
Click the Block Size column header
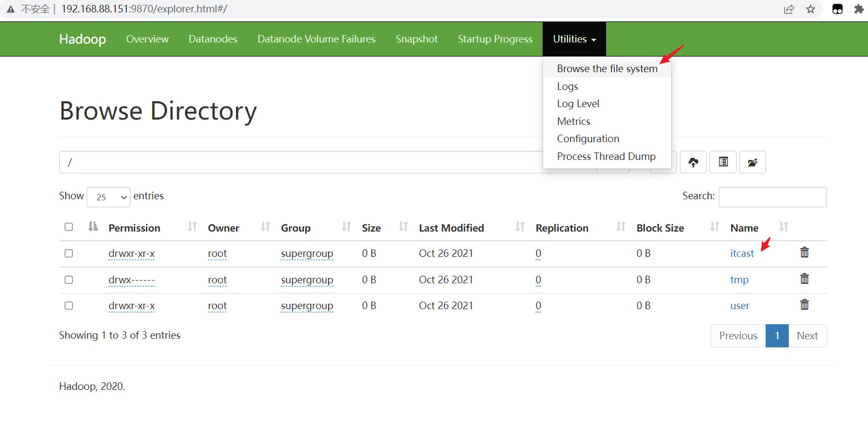tap(660, 228)
